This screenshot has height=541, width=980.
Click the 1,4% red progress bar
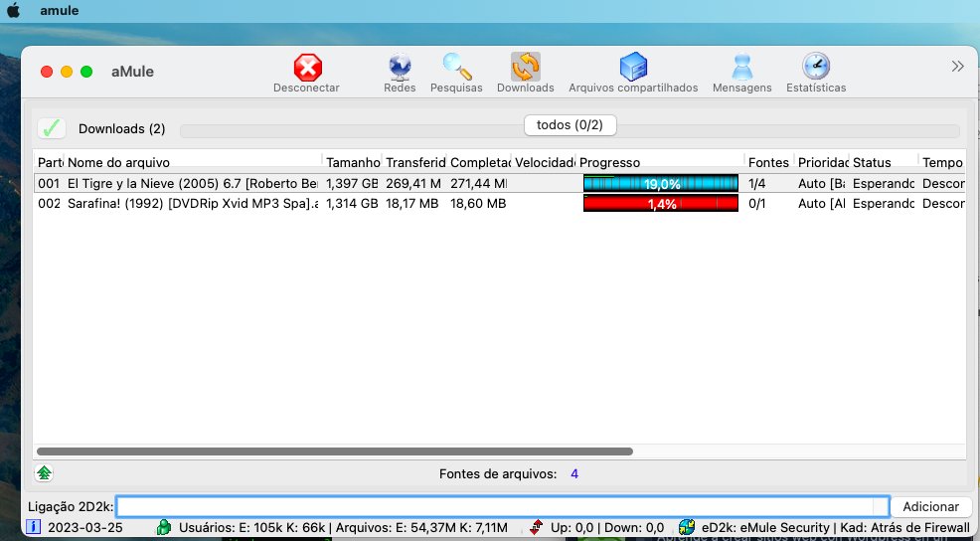click(661, 203)
